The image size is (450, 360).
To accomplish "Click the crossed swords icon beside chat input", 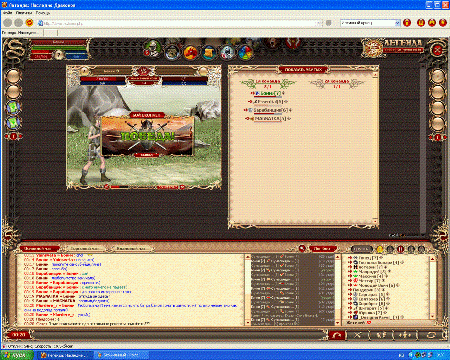I will pos(357,335).
